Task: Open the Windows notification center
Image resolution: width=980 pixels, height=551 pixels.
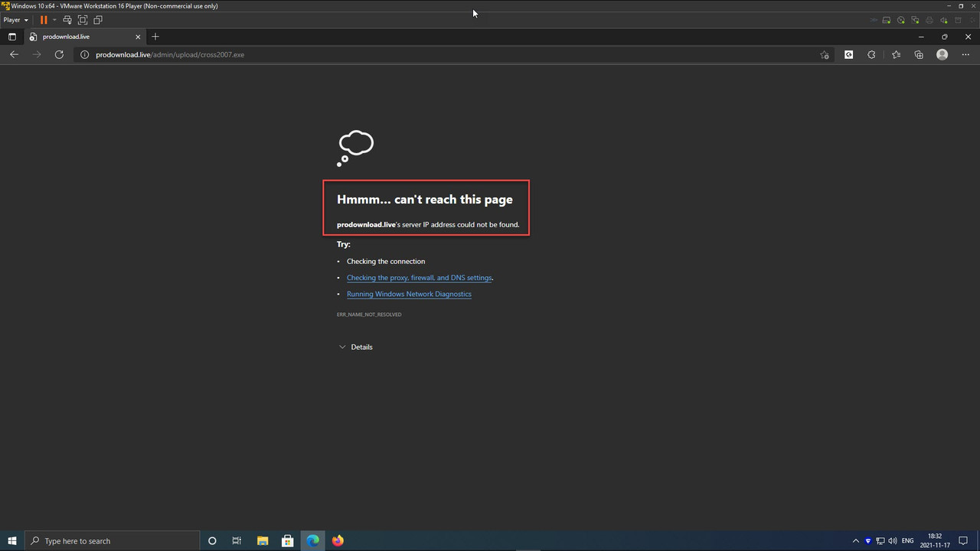Action: [x=964, y=541]
